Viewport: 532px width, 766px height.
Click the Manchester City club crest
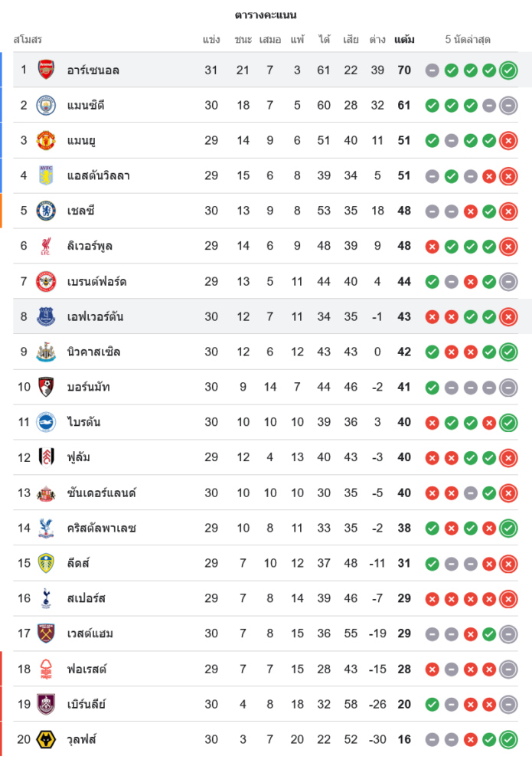[47, 105]
